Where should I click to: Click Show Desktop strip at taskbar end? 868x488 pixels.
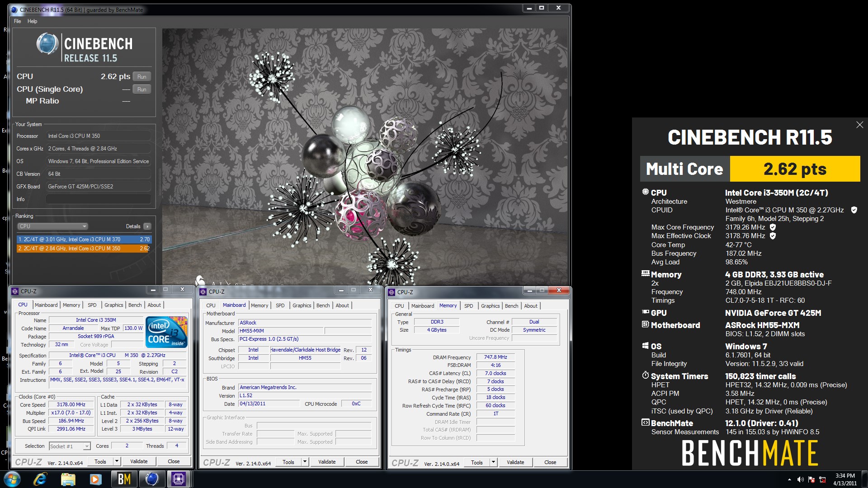coord(864,479)
